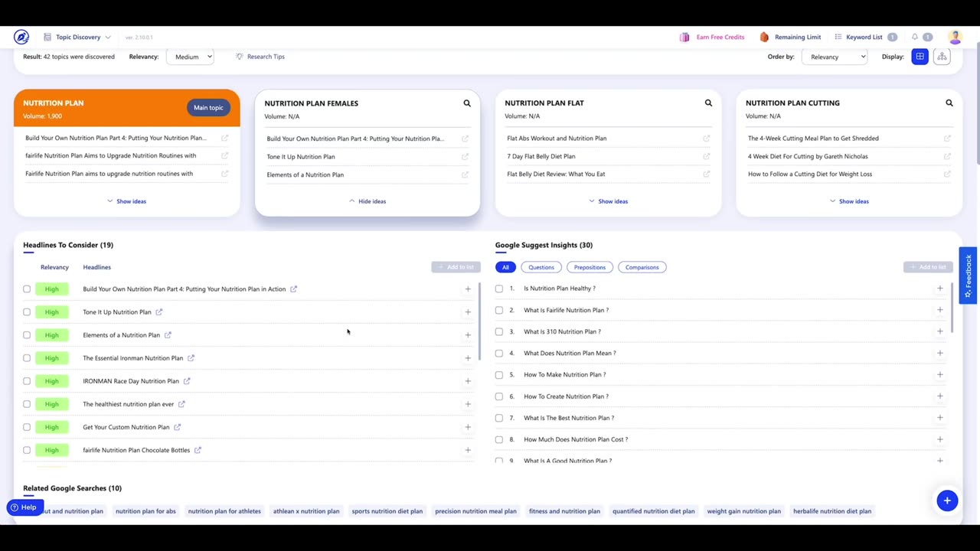Click the Headlines list scrollbar
Screen dimensions: 980x551
(479, 321)
